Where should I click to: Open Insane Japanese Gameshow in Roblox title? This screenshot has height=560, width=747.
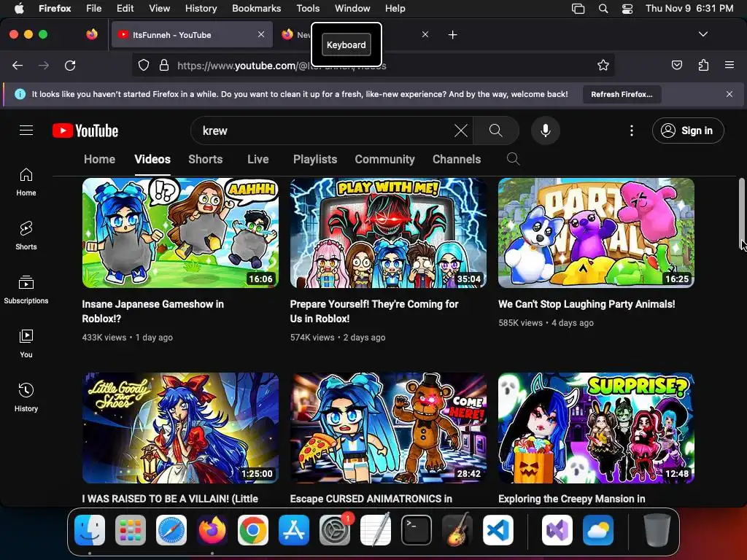point(153,311)
